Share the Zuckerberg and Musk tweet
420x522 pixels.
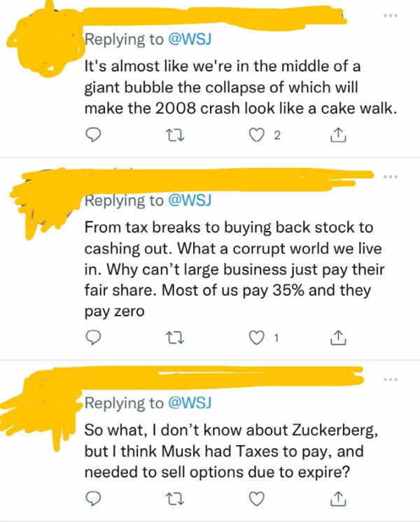coord(337,498)
